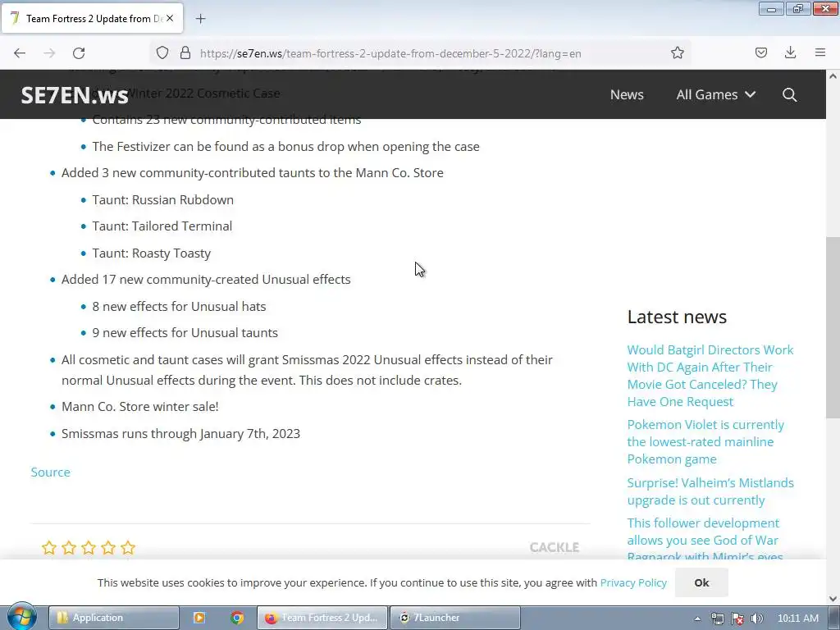The image size is (840, 630).
Task: Click the page vertical scrollbar thumb
Action: tap(833, 327)
